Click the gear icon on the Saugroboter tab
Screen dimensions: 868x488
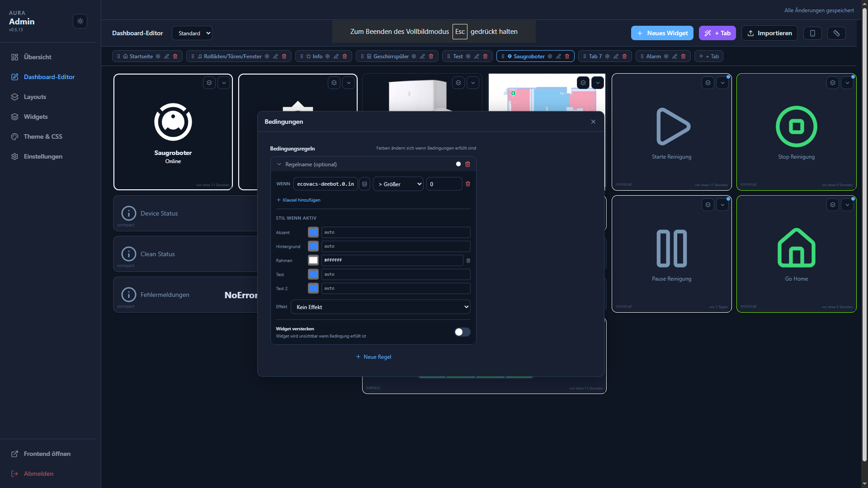click(550, 56)
